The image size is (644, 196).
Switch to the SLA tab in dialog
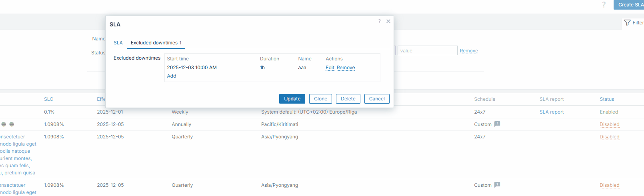point(118,43)
